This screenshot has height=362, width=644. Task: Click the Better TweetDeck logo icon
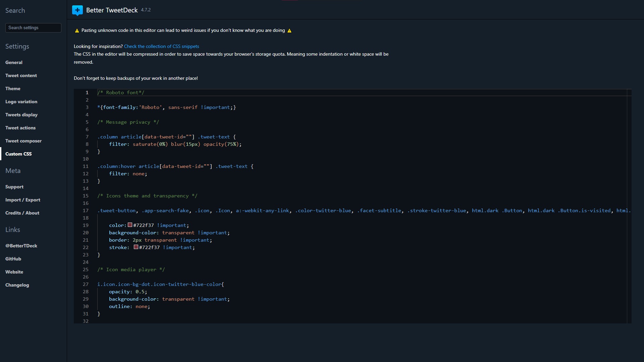coord(77,10)
